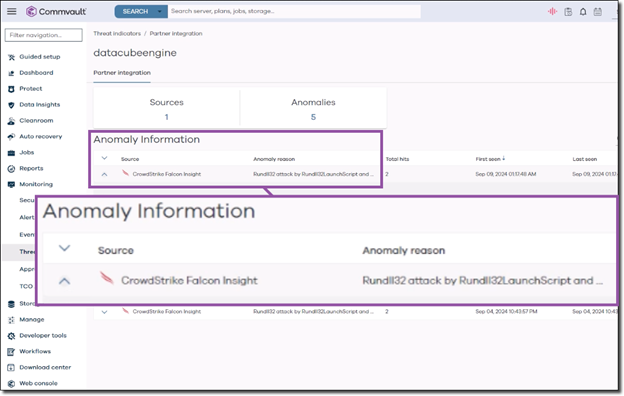Open Data insights navigation item
Image resolution: width=624 pixels, height=396 pixels.
40,105
